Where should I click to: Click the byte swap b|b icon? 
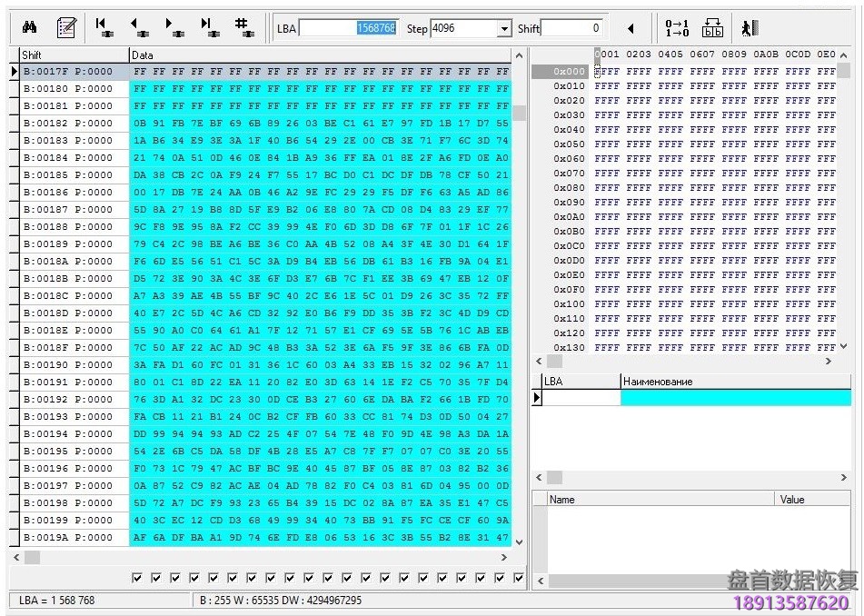[x=713, y=27]
